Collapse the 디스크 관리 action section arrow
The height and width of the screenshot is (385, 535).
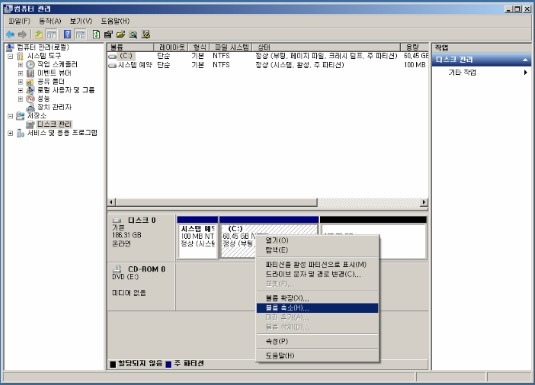click(525, 60)
